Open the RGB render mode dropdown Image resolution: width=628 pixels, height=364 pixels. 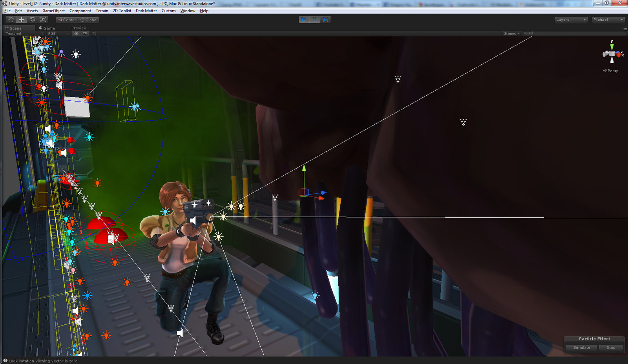[x=58, y=33]
